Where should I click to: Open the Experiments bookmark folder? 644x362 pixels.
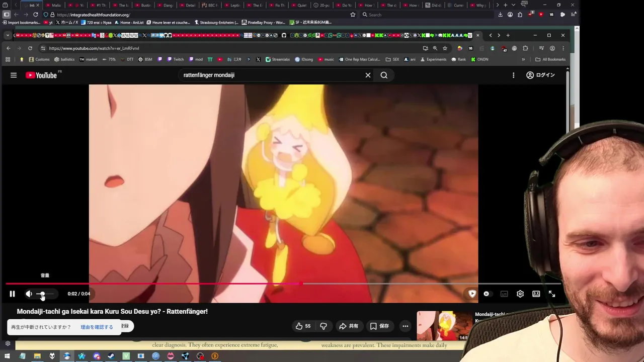tap(433, 59)
